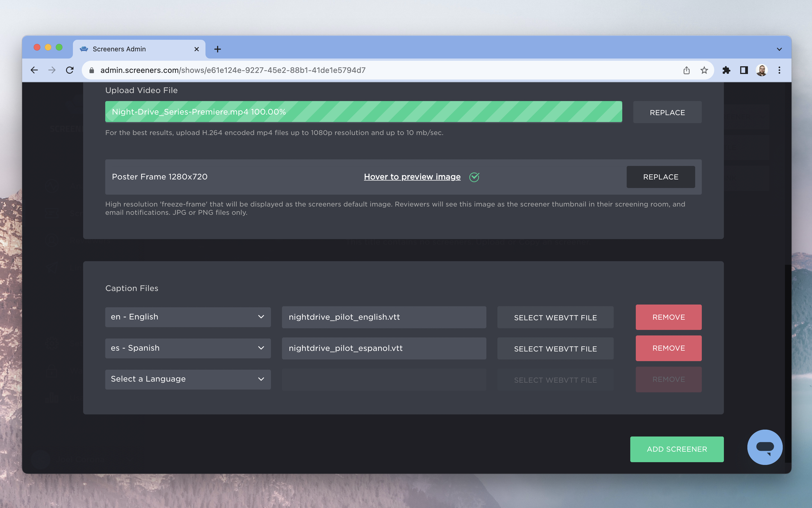Toggle the browser side panel icon
Screen dimensions: 812x508
[744, 70]
